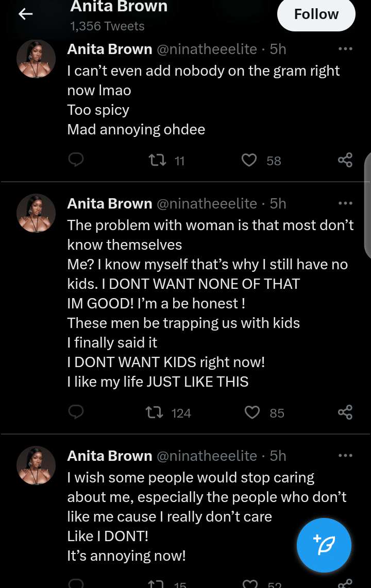Share the 'JUST LIKE THIS' tweet
The width and height of the screenshot is (371, 588).
point(345,412)
